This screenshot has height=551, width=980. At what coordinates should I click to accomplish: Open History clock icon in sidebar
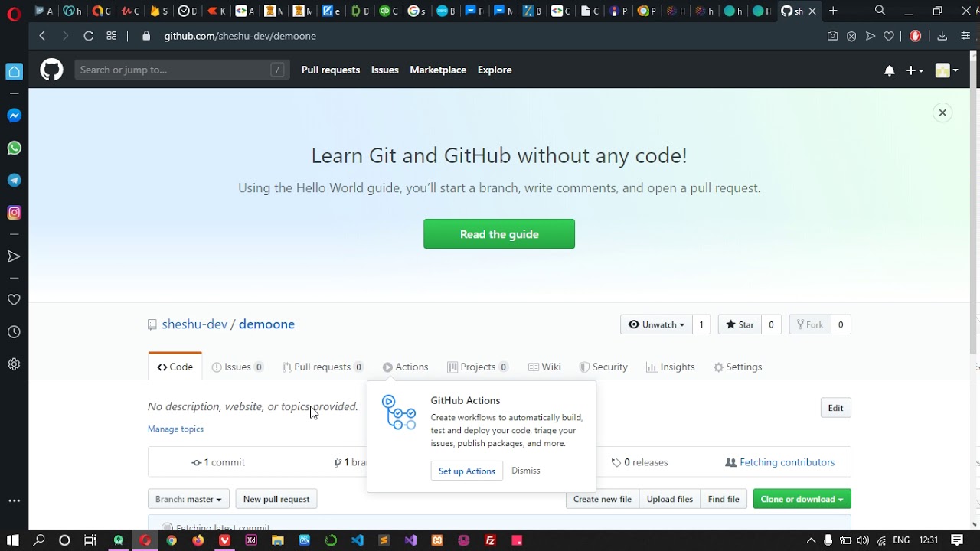tap(14, 332)
